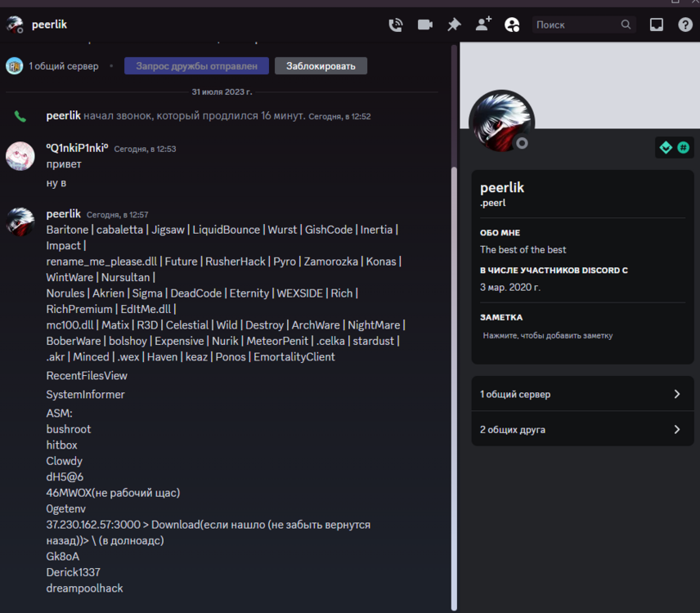
Task: Click the mutual server icon by '1 общий сервер'
Action: click(14, 66)
